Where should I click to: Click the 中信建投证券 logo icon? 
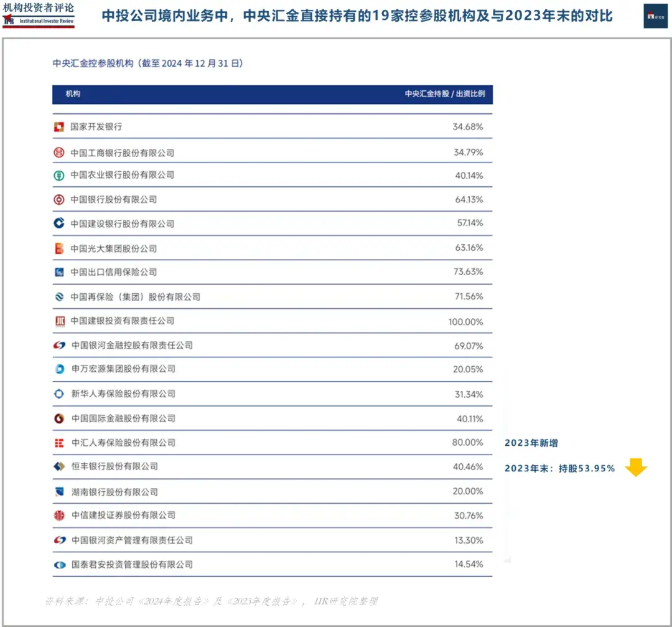coord(59,516)
